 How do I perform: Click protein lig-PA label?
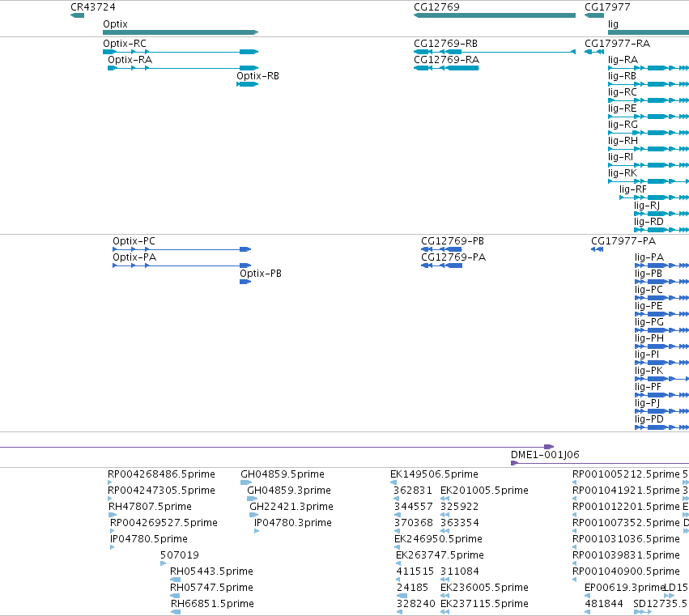click(x=649, y=257)
